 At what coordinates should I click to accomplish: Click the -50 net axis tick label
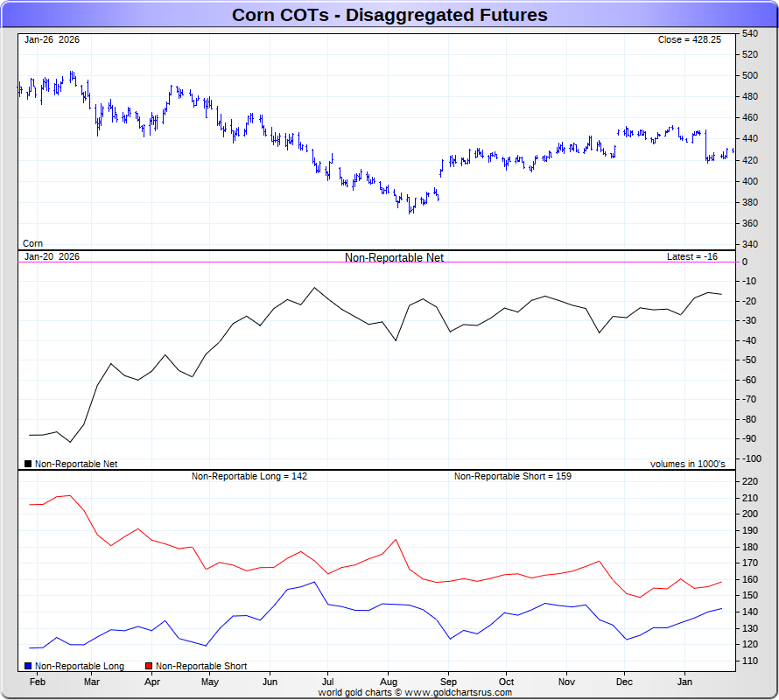tap(749, 360)
